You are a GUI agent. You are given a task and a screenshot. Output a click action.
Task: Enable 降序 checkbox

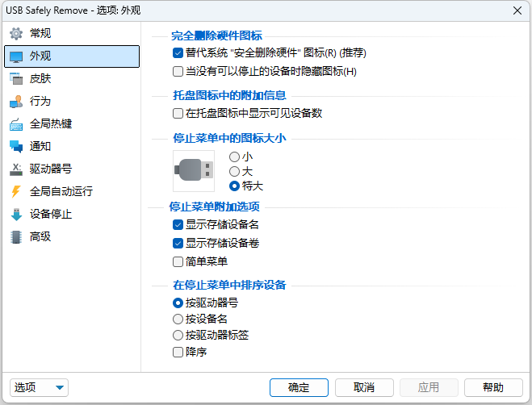tap(178, 352)
